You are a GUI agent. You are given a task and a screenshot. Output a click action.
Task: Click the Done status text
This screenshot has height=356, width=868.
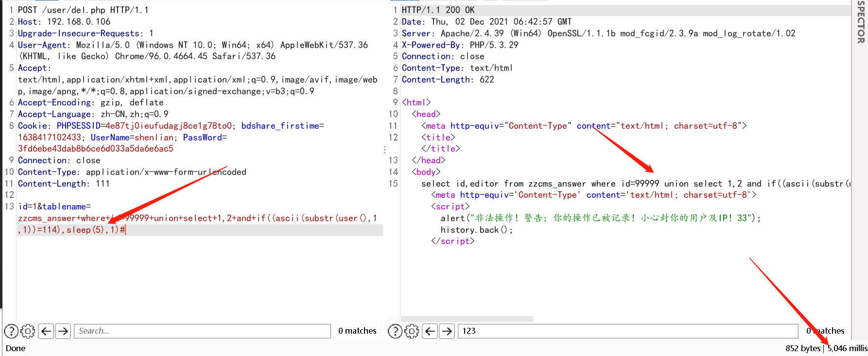pos(16,348)
